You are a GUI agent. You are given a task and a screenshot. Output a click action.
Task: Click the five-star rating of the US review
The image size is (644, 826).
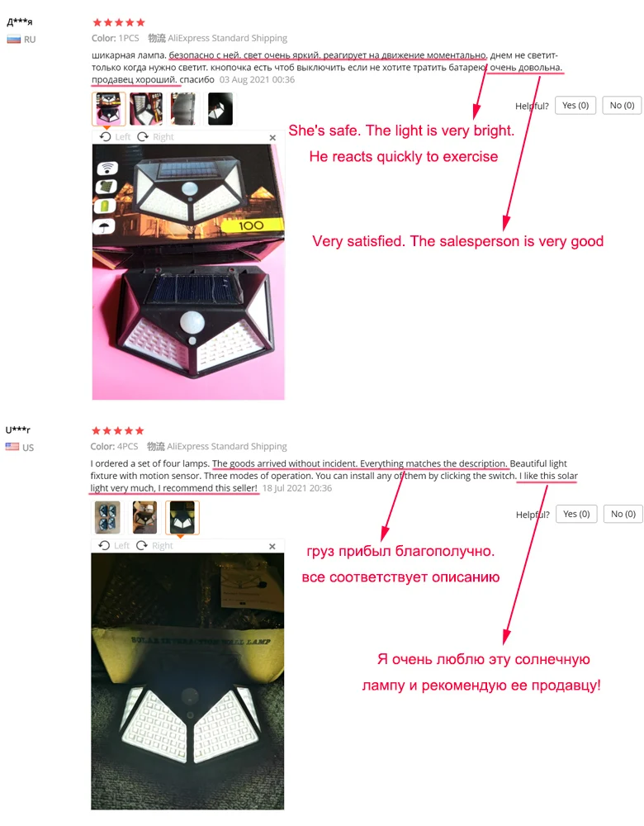117,431
